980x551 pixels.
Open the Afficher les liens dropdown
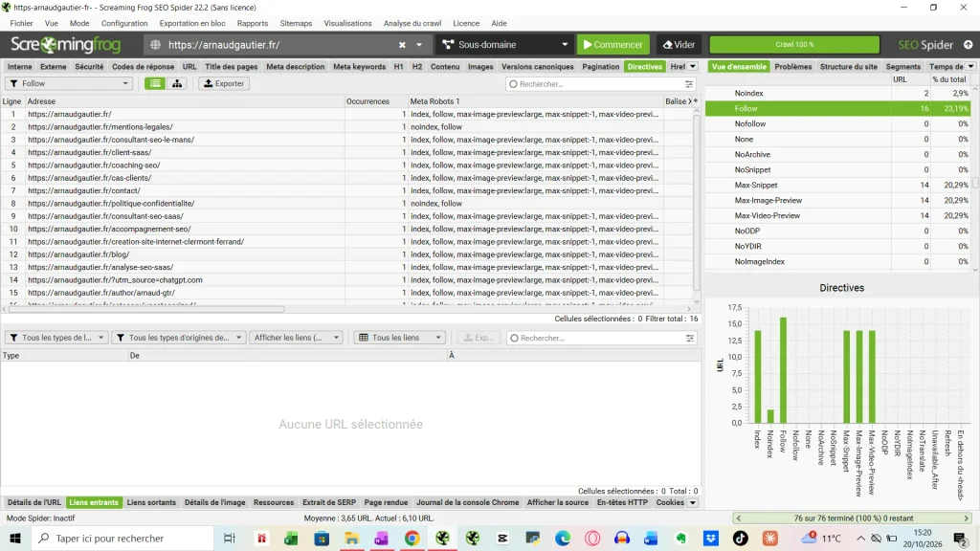[297, 338]
